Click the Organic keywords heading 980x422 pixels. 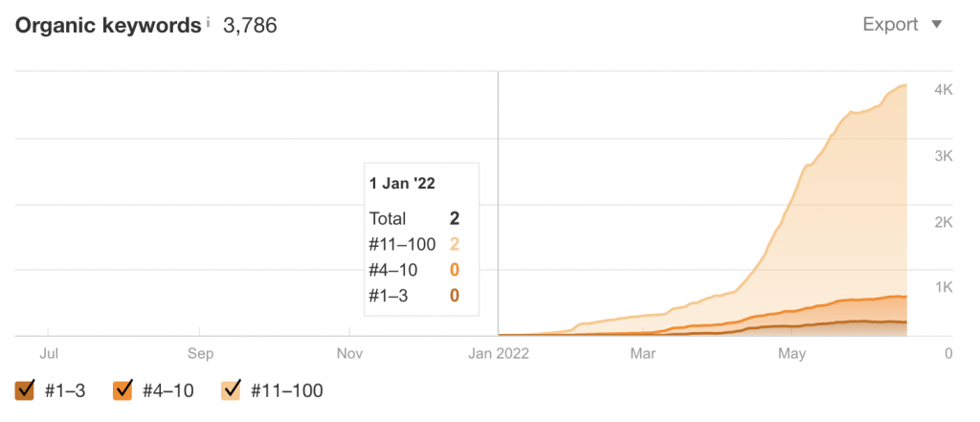106,26
